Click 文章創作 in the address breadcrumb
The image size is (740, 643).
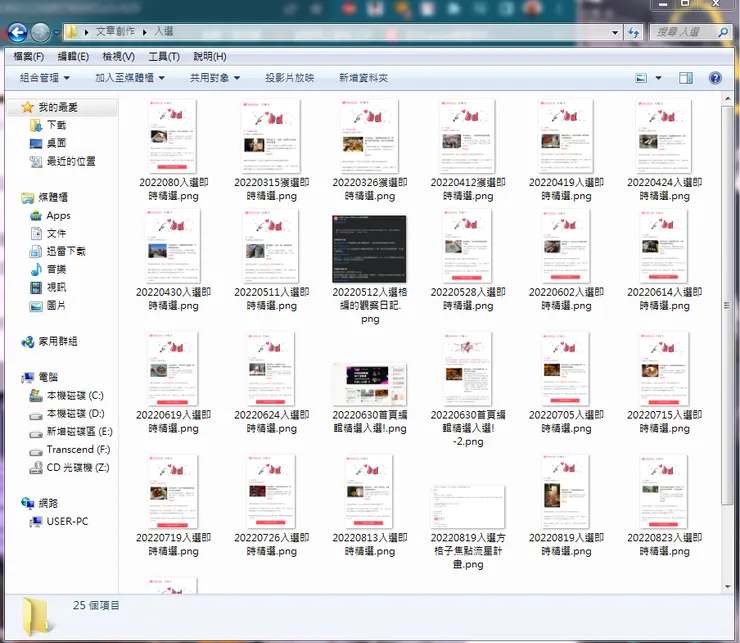115,32
